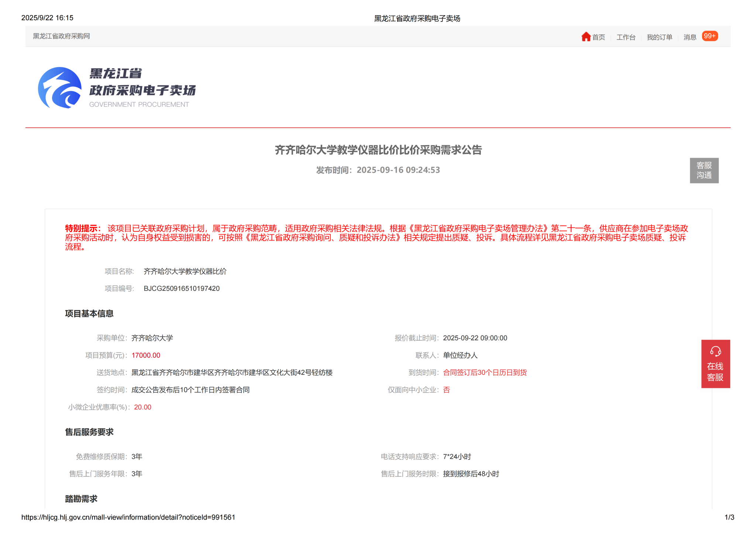Open 消息 messages
This screenshot has width=756, height=534.
pyautogui.click(x=690, y=37)
